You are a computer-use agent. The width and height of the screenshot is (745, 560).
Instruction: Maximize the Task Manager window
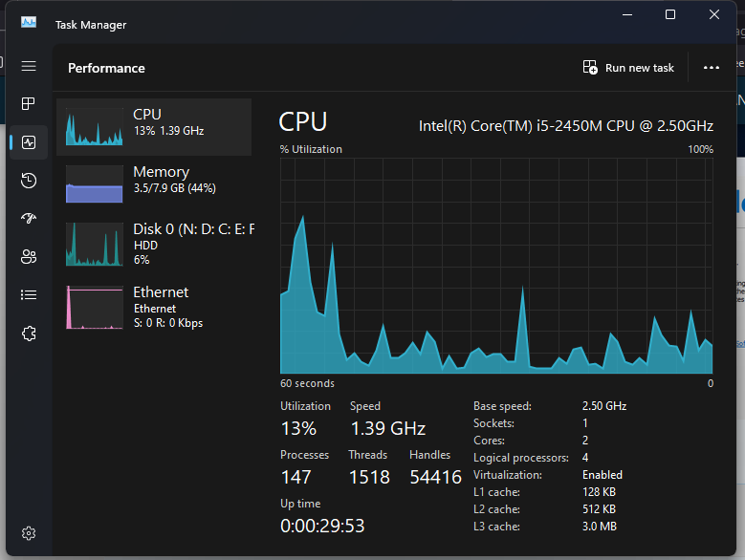click(670, 14)
